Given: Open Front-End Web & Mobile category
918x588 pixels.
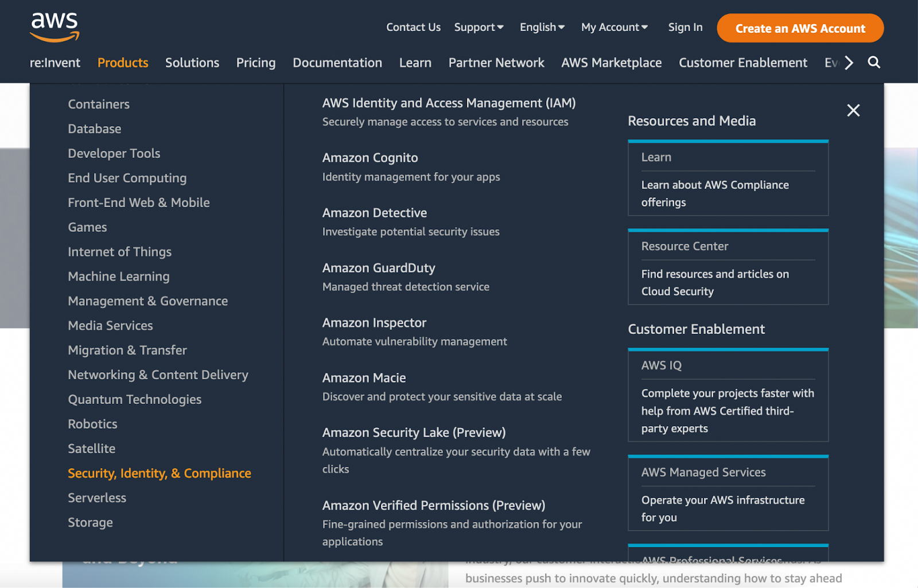Looking at the screenshot, I should click(x=139, y=203).
